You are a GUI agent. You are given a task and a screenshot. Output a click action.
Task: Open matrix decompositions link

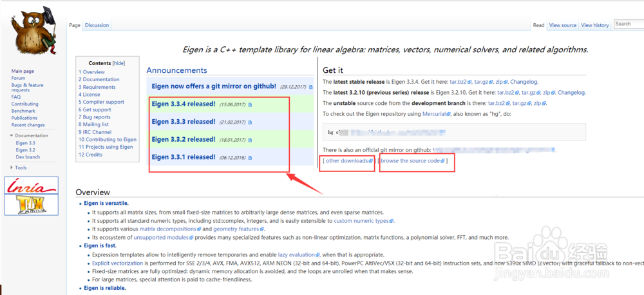[x=170, y=229]
